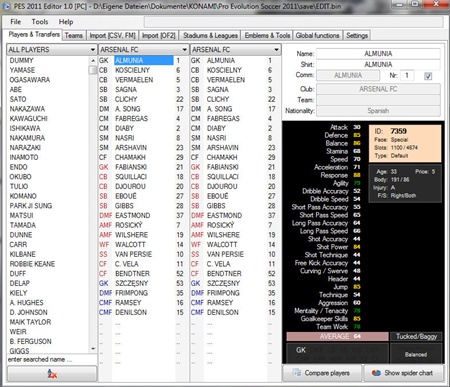Click the Shirt name input field
The width and height of the screenshot is (450, 387).
tap(378, 64)
